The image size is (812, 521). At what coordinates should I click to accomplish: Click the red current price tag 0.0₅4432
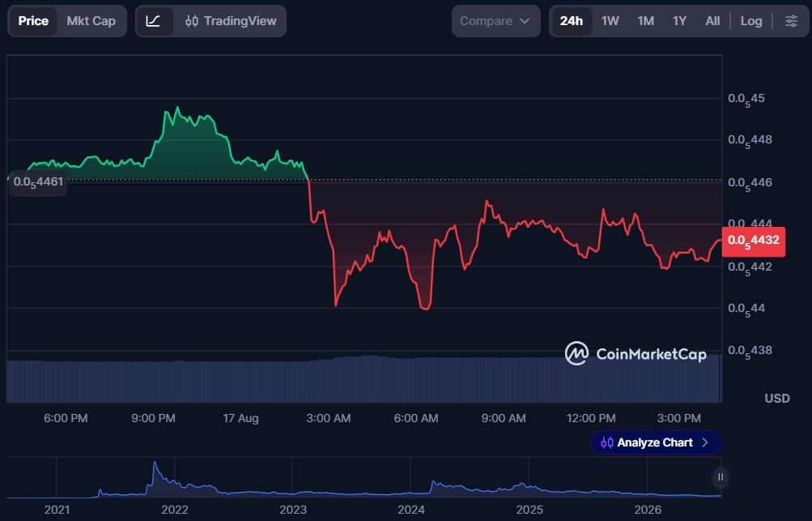[754, 241]
